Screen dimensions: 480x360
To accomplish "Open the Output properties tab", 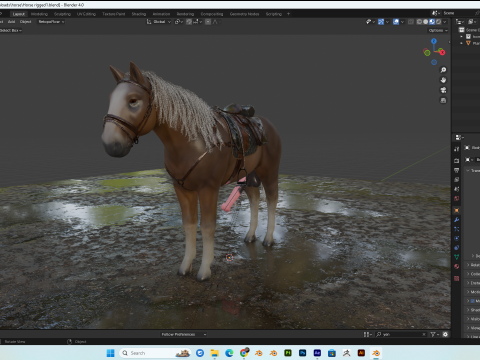I will point(457,170).
